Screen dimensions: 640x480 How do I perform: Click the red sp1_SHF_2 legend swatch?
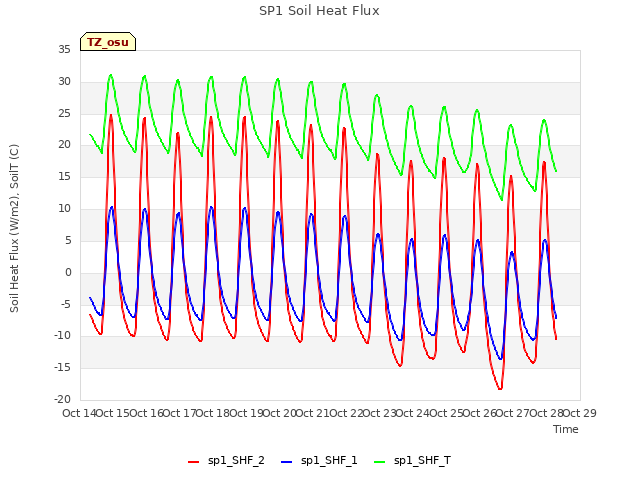coord(193,462)
